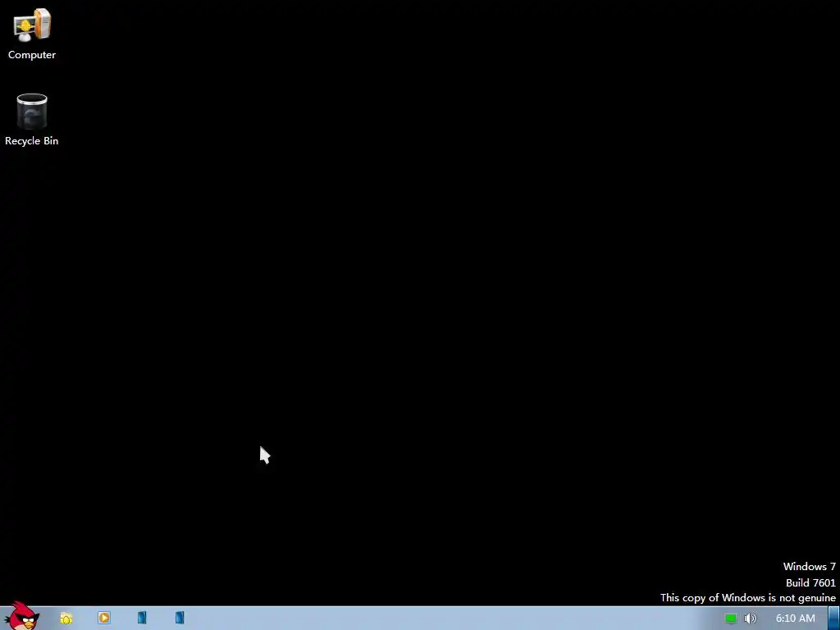Viewport: 840px width, 630px height.
Task: Open the Angry Birds Start button
Action: pos(21,616)
